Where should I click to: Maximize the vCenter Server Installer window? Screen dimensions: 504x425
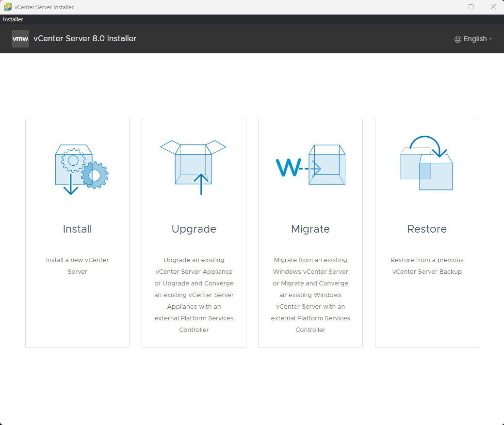tap(471, 7)
